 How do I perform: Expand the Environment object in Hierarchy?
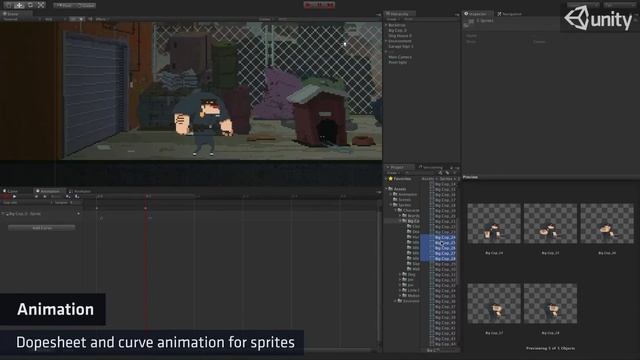point(386,41)
